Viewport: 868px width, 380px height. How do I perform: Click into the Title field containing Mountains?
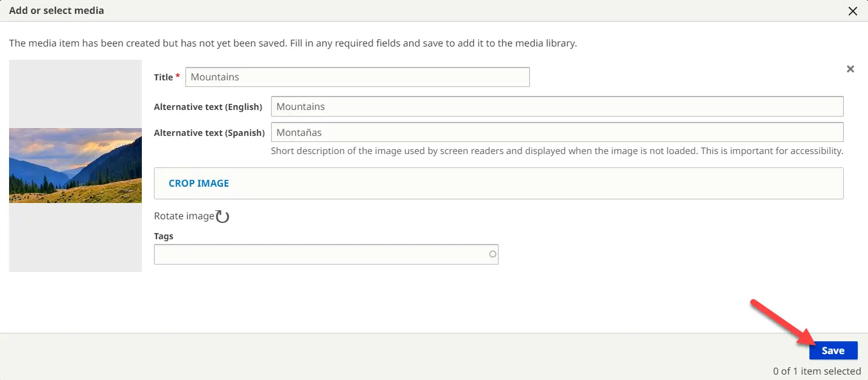pos(357,77)
